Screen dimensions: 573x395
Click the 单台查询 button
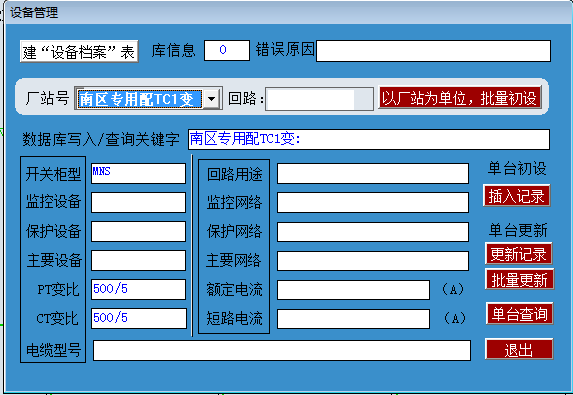pos(519,314)
